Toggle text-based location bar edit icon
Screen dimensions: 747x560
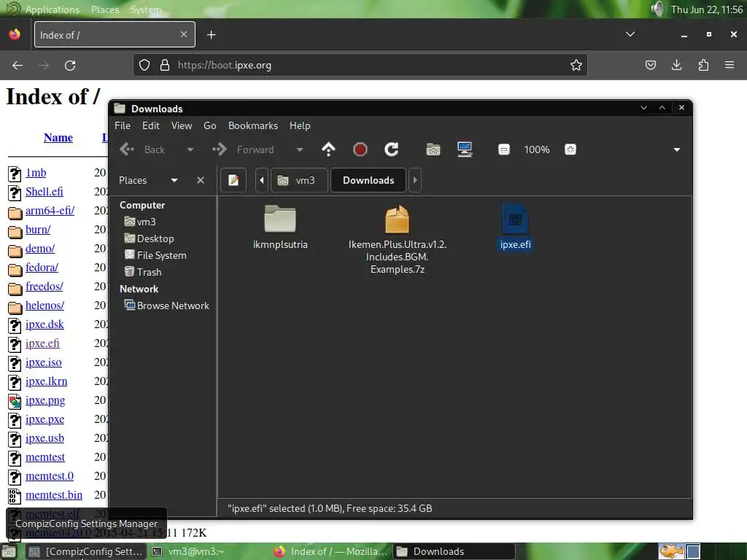233,180
